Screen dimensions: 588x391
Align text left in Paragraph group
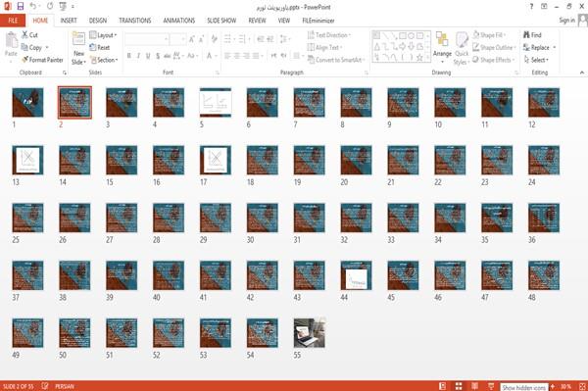[x=227, y=56]
